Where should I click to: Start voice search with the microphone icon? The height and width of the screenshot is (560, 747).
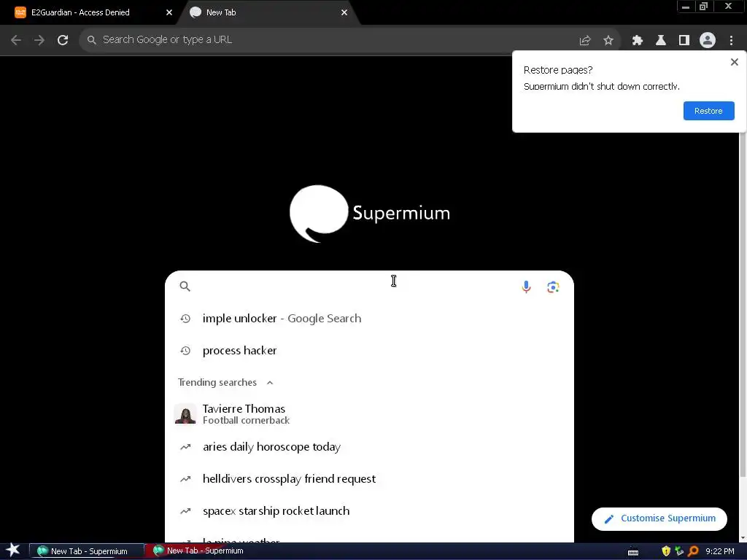coord(526,287)
